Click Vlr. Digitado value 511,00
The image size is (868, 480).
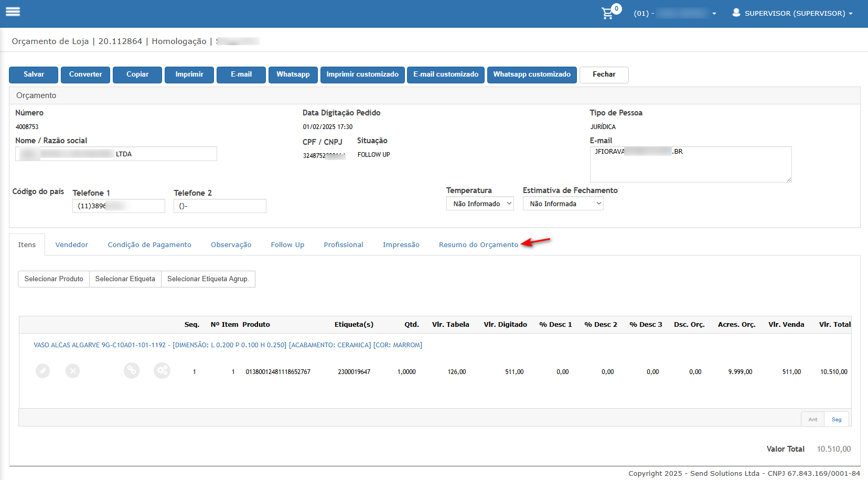(515, 372)
